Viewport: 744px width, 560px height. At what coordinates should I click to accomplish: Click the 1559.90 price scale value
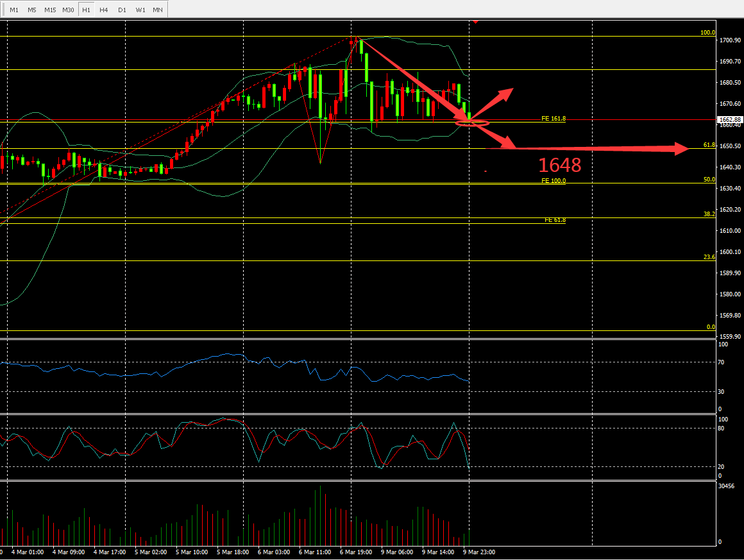(731, 337)
